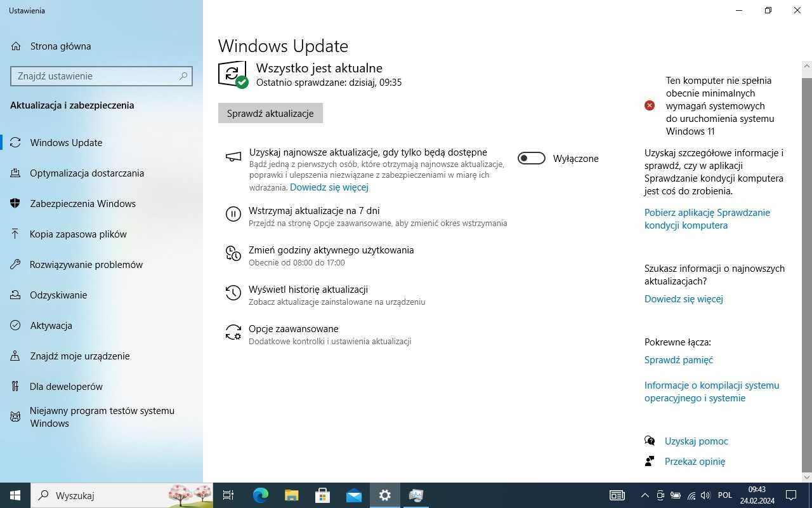This screenshot has height=508, width=812.
Task: Click the news and interests taskbar icon
Action: pyautogui.click(x=617, y=495)
